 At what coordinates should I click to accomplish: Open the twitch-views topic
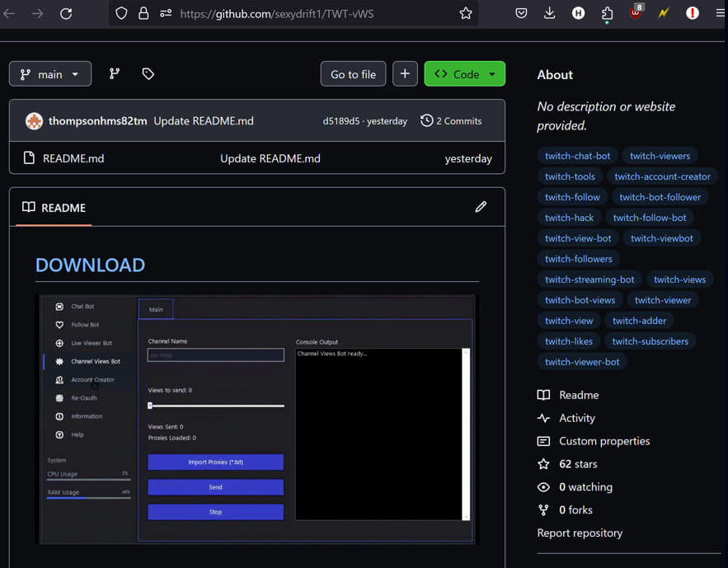[x=679, y=279]
